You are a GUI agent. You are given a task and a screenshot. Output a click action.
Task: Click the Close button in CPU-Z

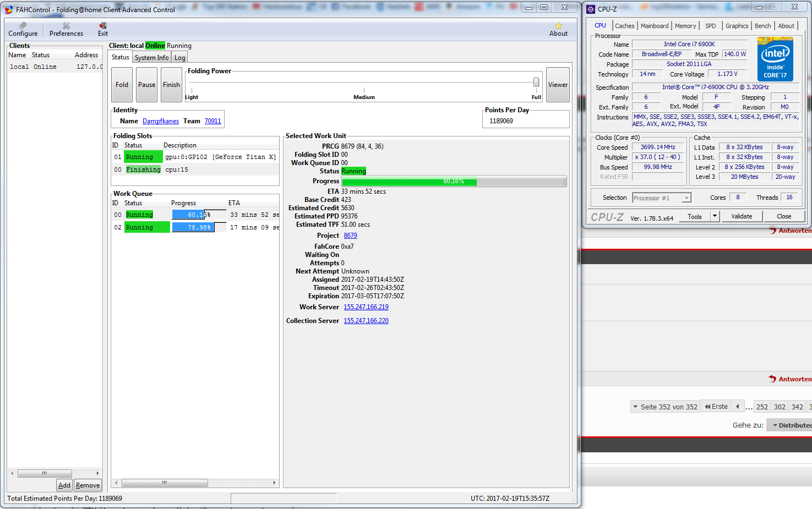click(784, 216)
